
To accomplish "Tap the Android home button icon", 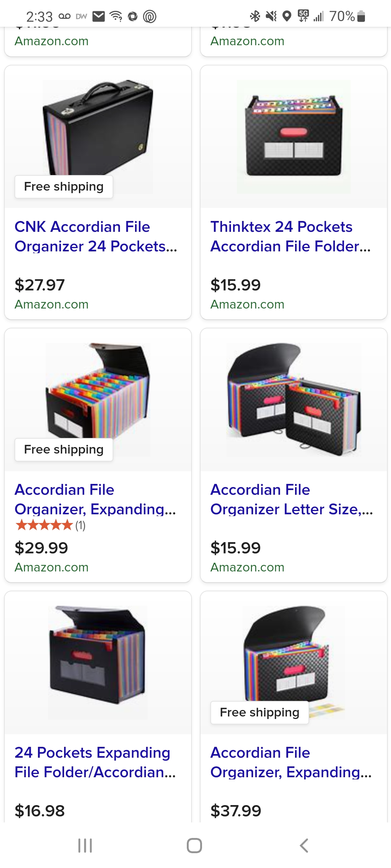I will click(x=194, y=846).
